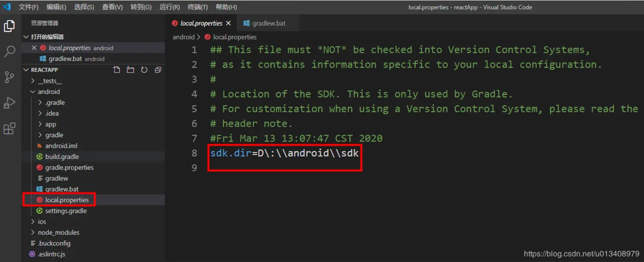
Task: Open the 查看(V) menu
Action: tap(112, 7)
